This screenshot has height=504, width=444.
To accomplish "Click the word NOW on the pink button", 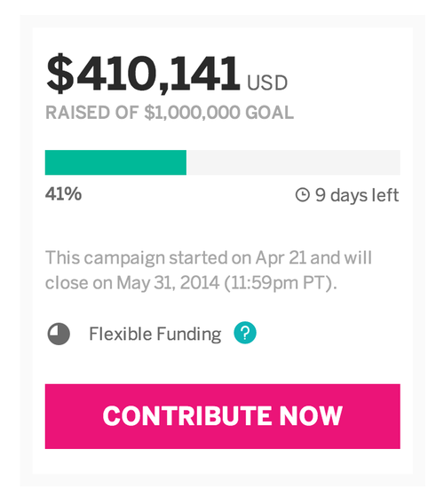I will pos(311,416).
